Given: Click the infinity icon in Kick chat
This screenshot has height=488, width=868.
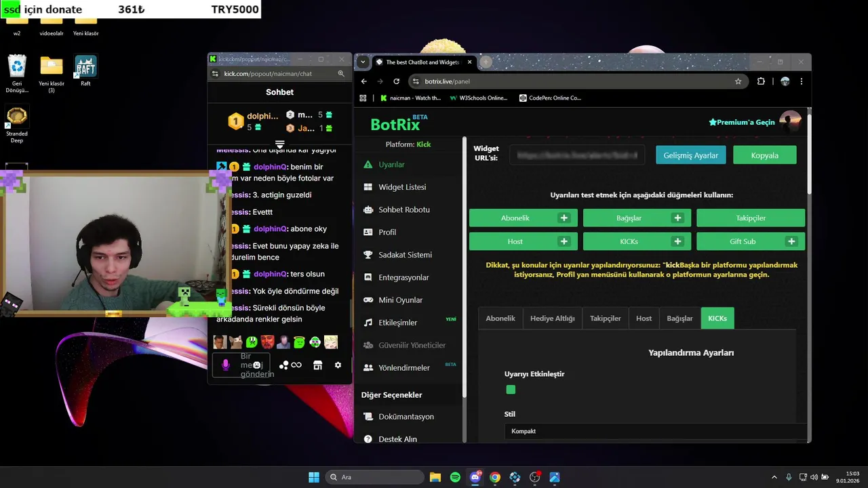Looking at the screenshot, I should coord(296,365).
